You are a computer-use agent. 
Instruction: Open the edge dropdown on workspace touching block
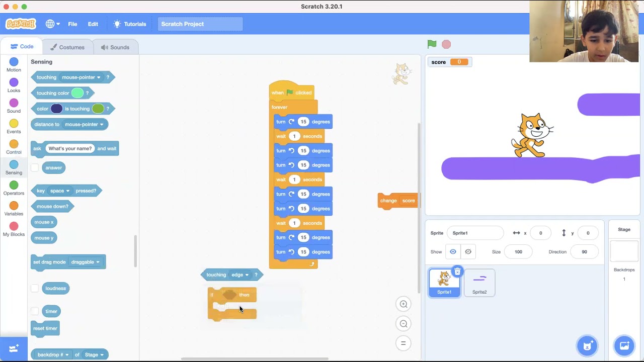tap(240, 275)
